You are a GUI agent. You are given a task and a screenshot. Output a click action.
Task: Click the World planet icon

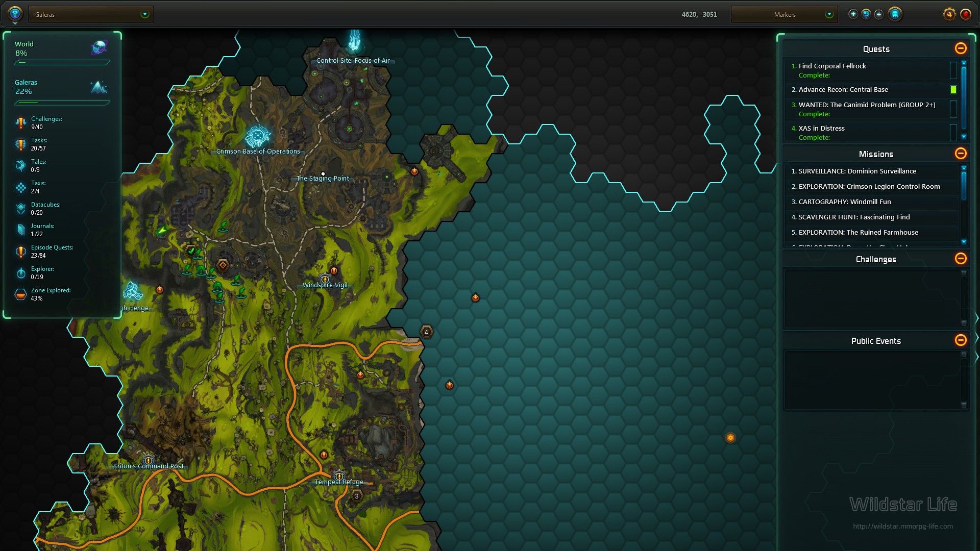click(x=99, y=47)
